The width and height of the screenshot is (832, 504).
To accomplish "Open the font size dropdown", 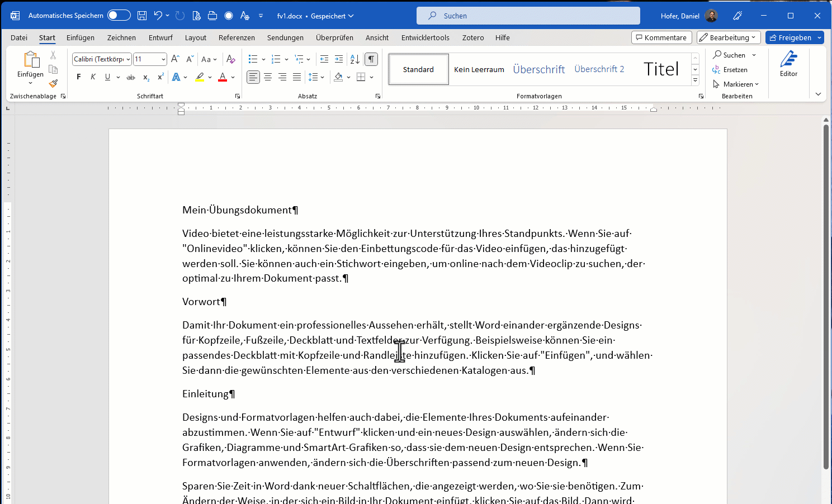I will pyautogui.click(x=163, y=59).
